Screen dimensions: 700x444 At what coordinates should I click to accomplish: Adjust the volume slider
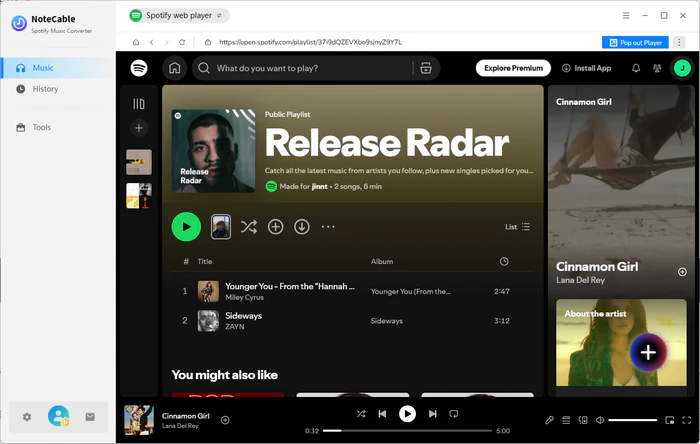tap(633, 420)
